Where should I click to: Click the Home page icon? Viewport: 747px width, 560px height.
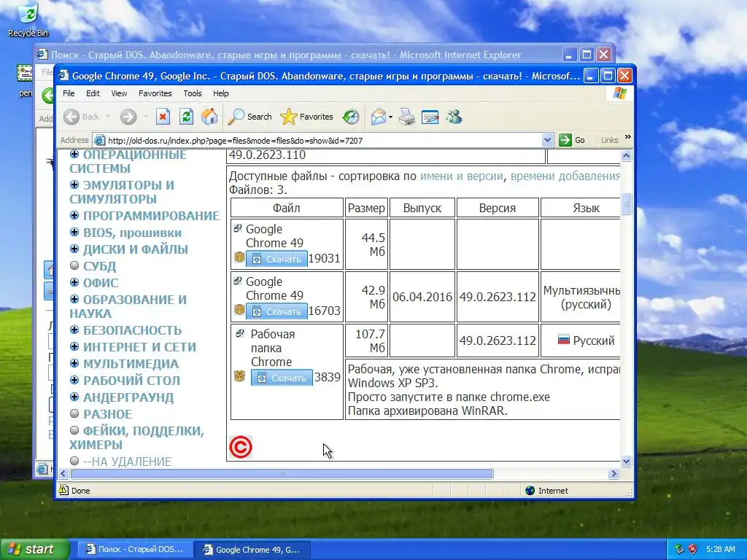pos(209,117)
